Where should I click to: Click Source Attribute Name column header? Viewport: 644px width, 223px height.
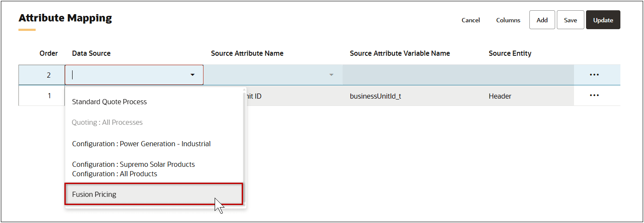pyautogui.click(x=247, y=53)
